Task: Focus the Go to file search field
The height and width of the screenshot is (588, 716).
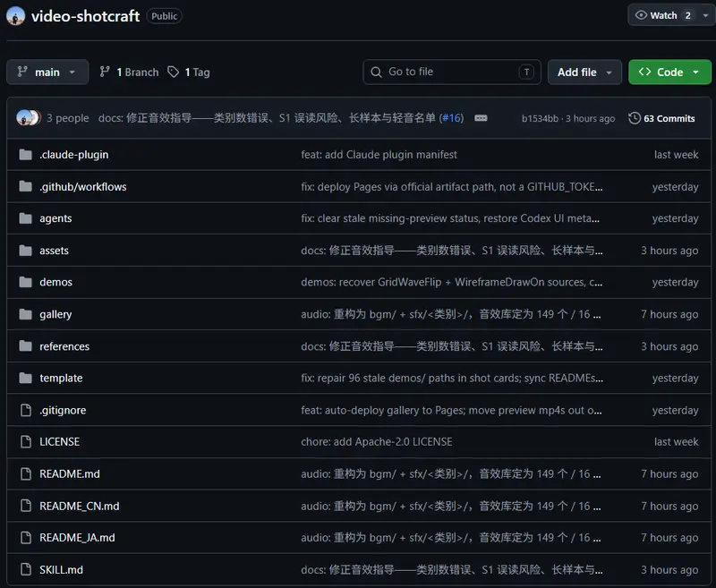Action: (x=452, y=72)
